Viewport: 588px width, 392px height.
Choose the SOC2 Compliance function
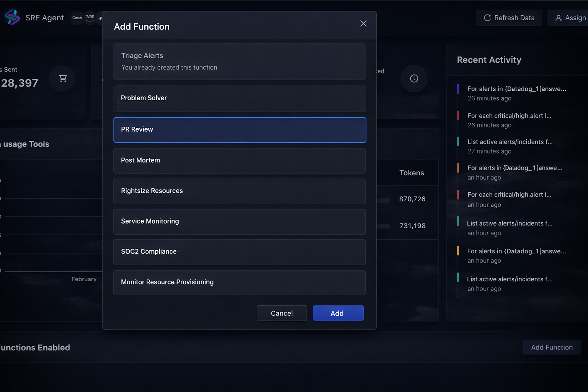pos(240,252)
